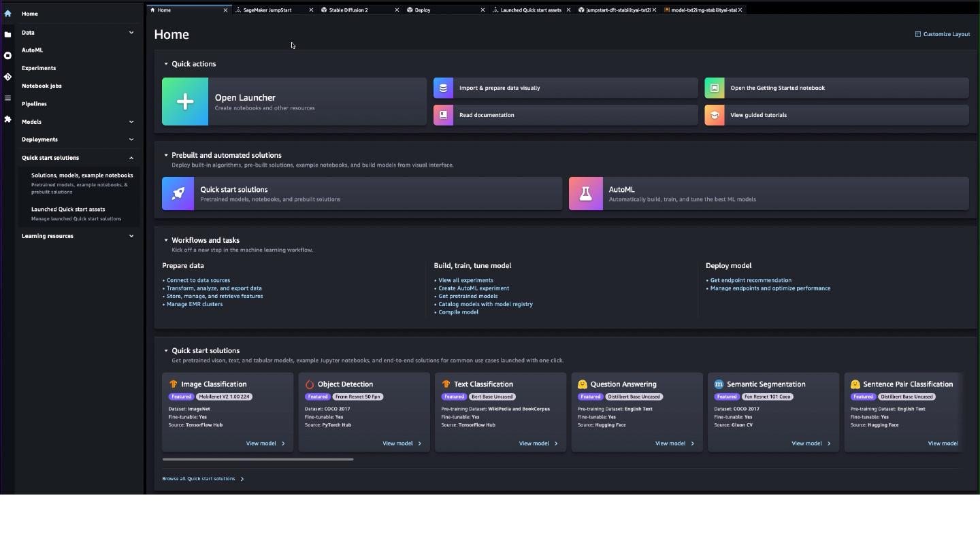Open the running terminals and kernels icon
This screenshot has height=551, width=980.
pos(7,56)
